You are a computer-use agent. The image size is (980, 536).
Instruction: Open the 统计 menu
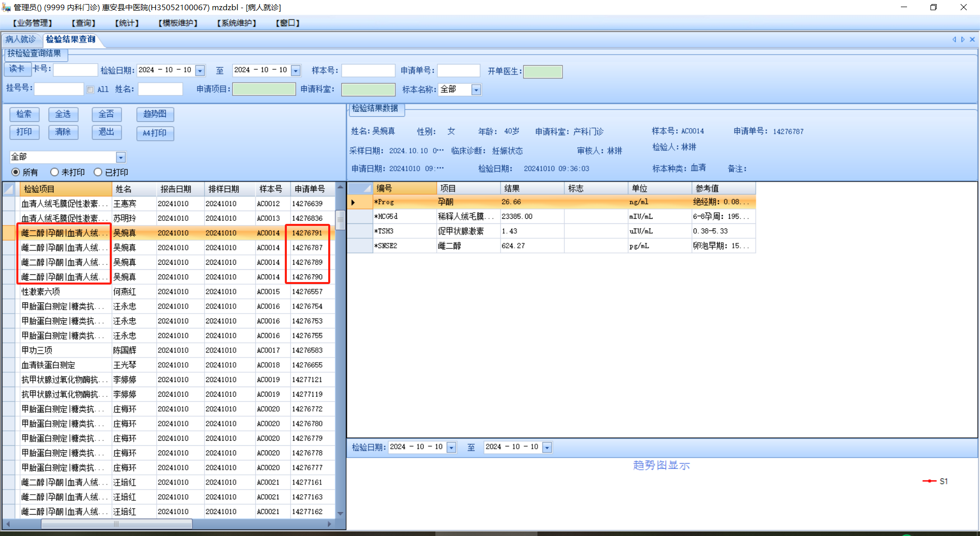[127, 23]
